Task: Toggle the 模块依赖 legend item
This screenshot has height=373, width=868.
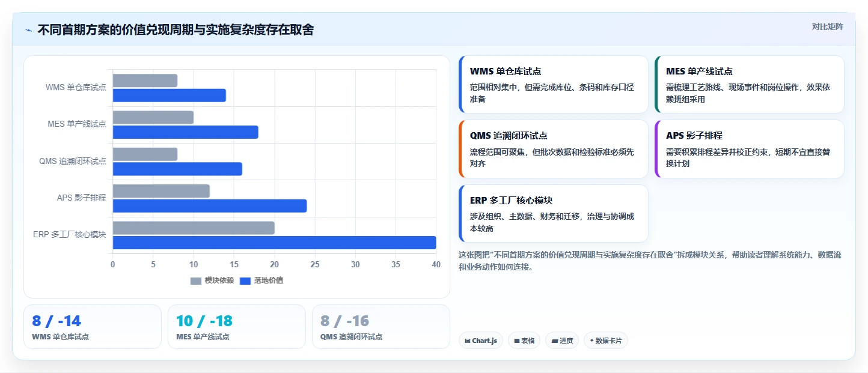Action: 212,281
